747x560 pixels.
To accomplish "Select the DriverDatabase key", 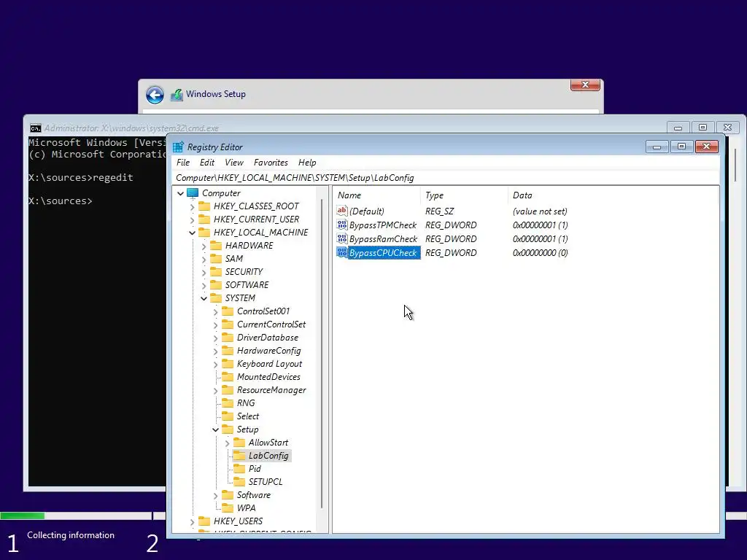I will click(268, 337).
